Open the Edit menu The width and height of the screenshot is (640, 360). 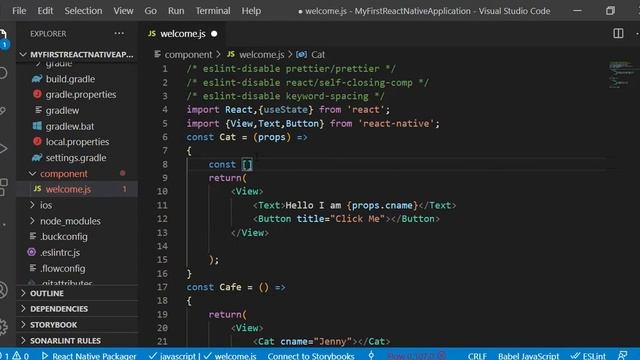[45, 11]
